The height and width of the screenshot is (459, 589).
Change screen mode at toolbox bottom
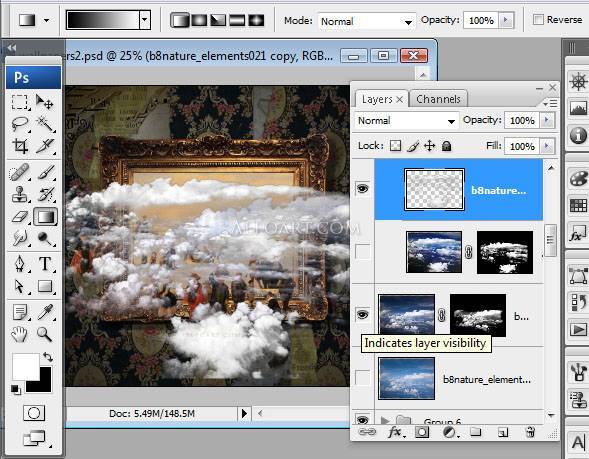tap(35, 438)
